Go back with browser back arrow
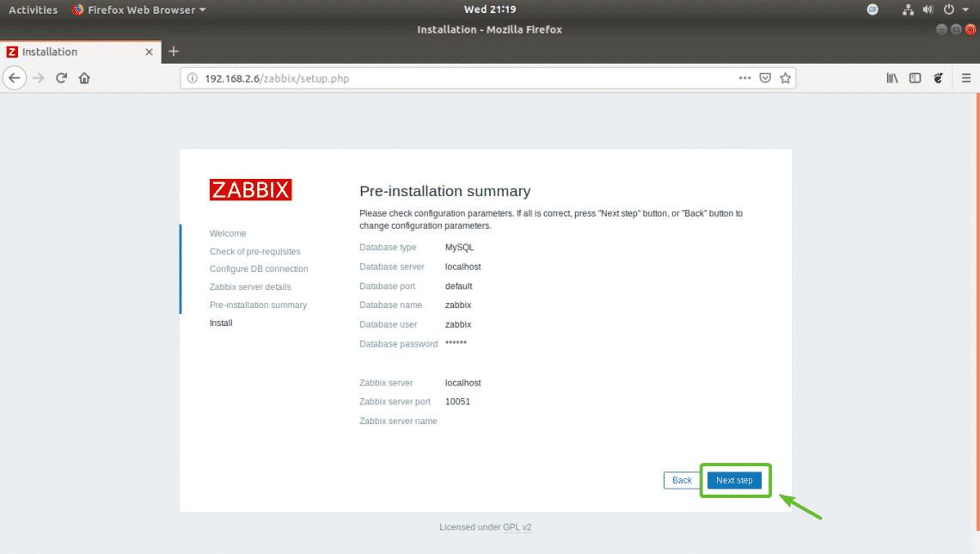 (x=15, y=78)
